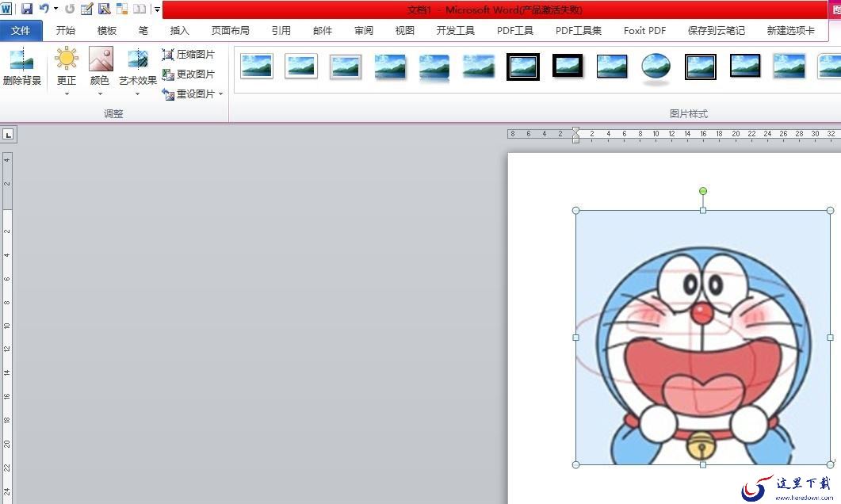
Task: Open the File (文件) tab
Action: pos(21,31)
